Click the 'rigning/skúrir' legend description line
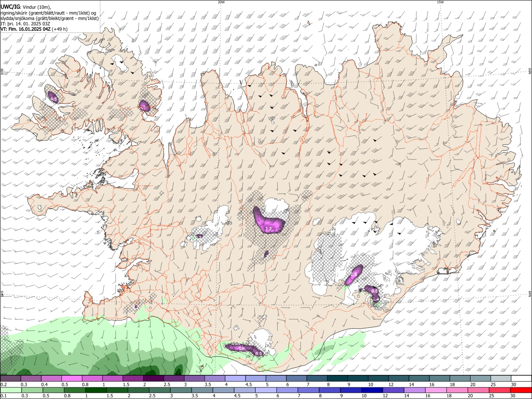 (48, 12)
